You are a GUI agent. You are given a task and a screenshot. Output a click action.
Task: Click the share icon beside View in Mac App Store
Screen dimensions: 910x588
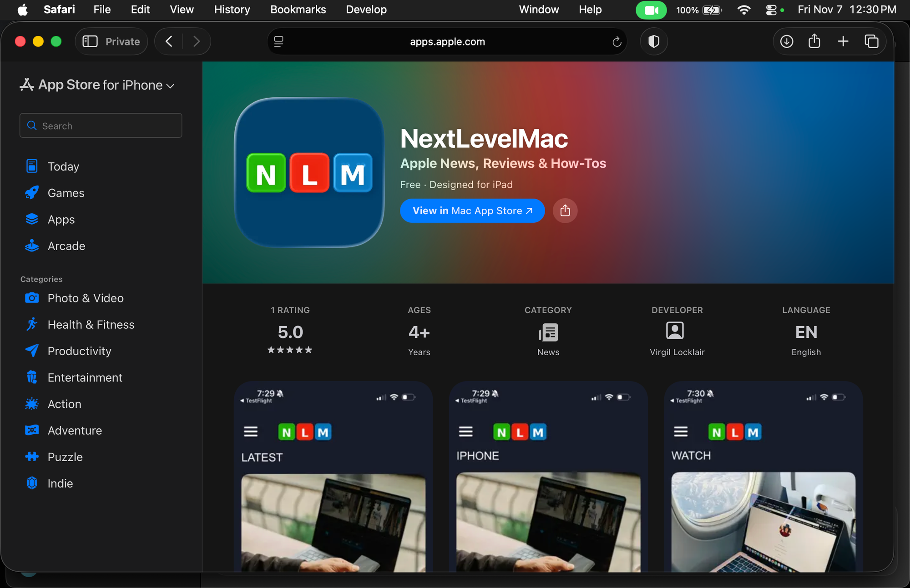[565, 211]
